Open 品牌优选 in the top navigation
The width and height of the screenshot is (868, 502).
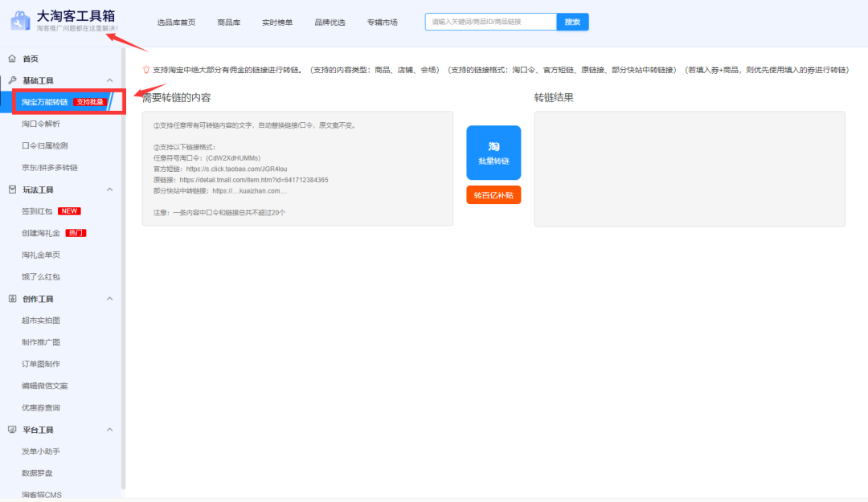coord(330,22)
